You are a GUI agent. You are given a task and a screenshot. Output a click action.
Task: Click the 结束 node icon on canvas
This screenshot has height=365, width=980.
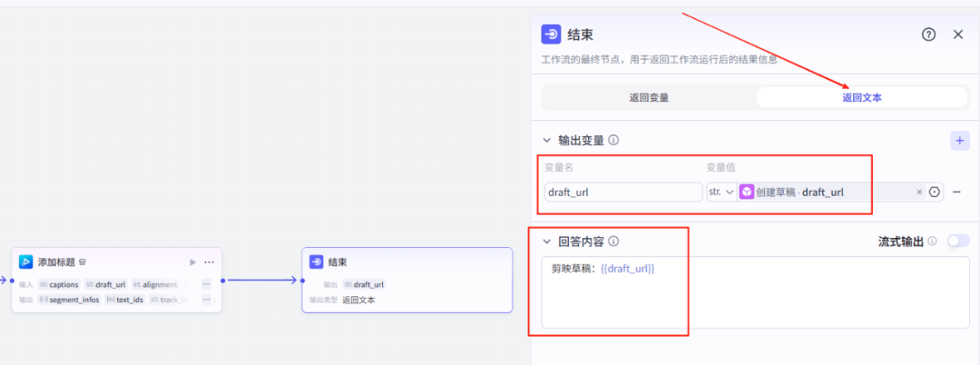tap(317, 261)
